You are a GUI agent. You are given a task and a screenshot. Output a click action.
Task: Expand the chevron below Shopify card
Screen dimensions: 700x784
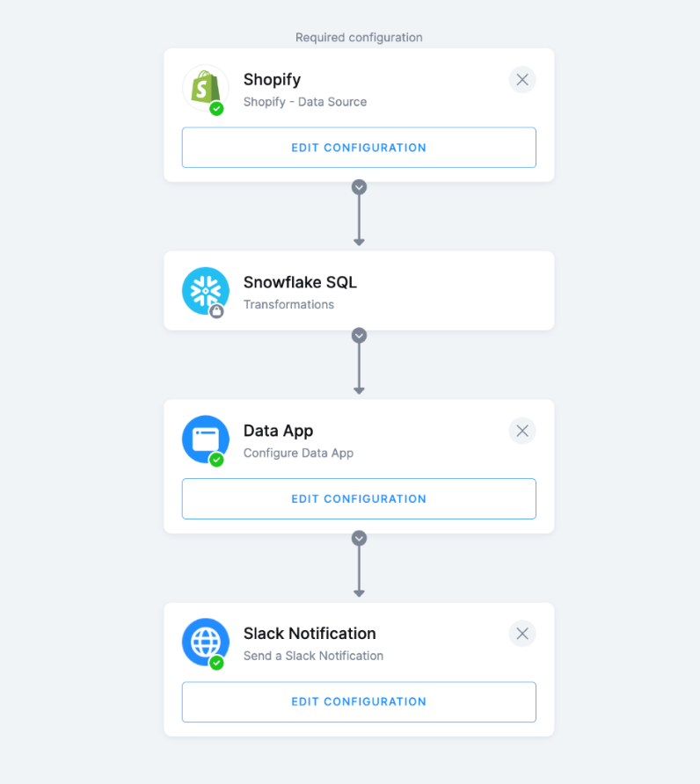click(x=359, y=187)
